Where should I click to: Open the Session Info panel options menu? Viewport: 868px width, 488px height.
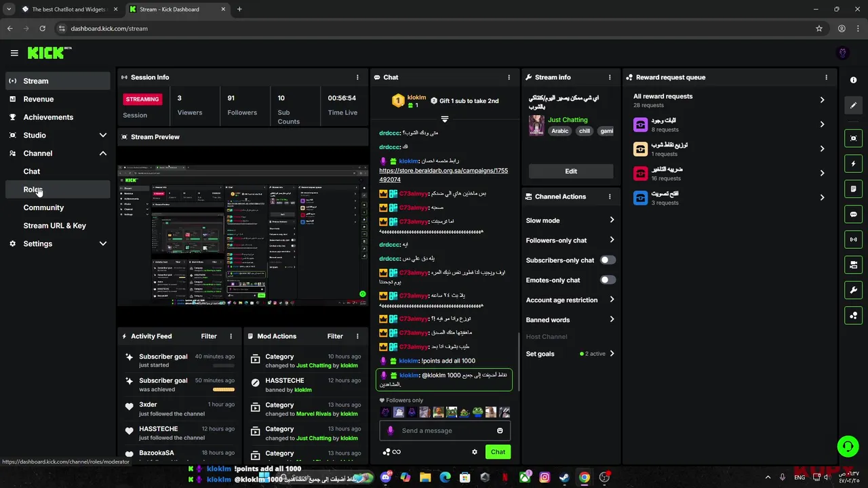(358, 77)
